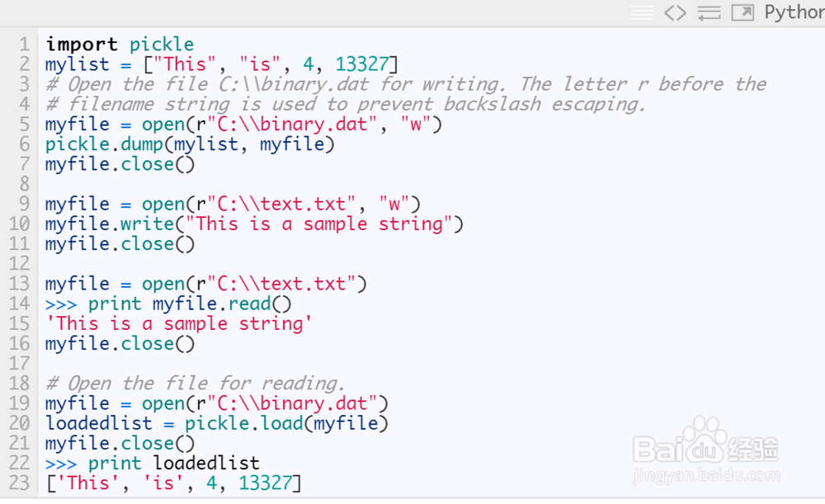Click the '>>> print loadedlist' line

(x=153, y=463)
